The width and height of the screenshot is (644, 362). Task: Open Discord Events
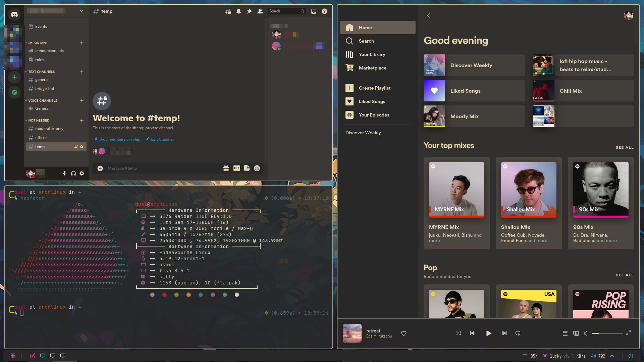[x=56, y=27]
